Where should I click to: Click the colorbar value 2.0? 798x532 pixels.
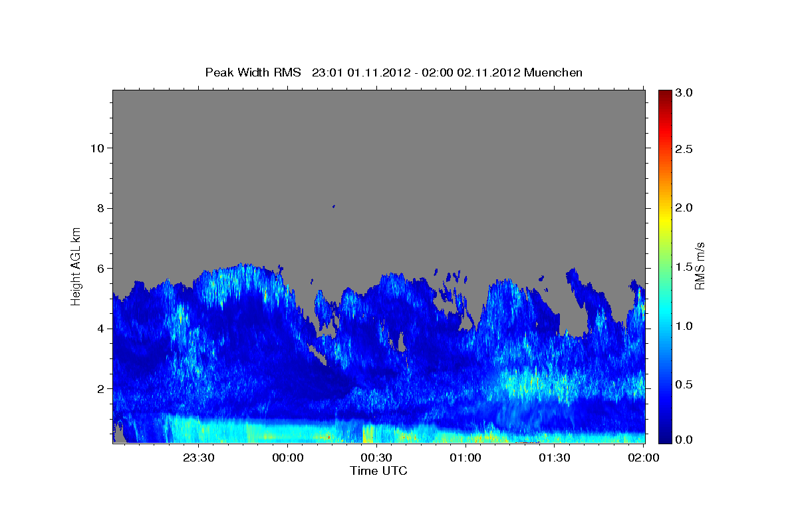pyautogui.click(x=685, y=207)
